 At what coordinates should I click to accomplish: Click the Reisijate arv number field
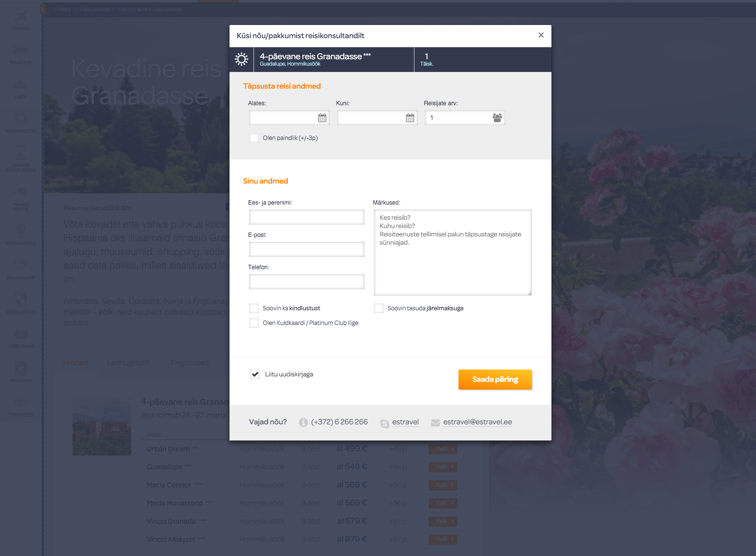click(x=458, y=118)
